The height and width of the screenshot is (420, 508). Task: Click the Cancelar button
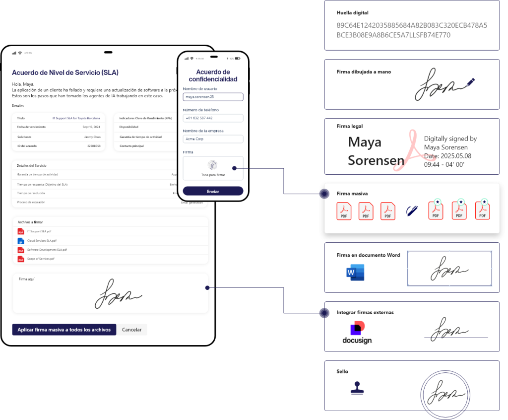pos(132,330)
